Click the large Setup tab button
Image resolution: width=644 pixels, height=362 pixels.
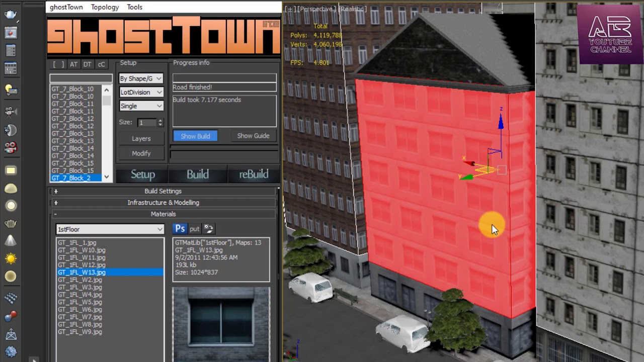(143, 174)
